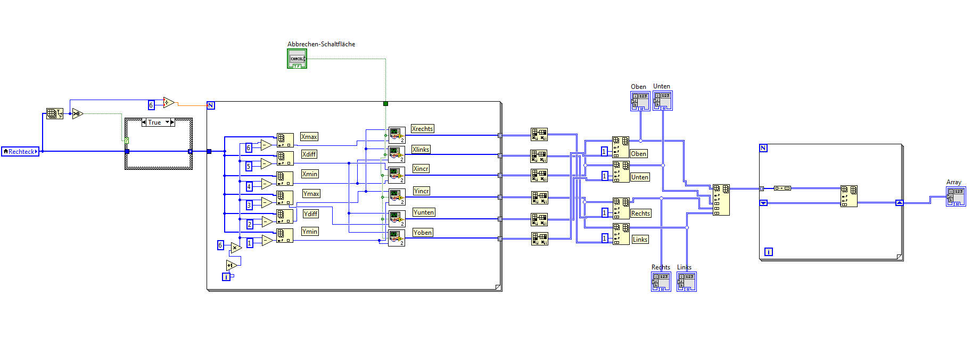
Task: Select the Index Array node labeled Xdiff
Action: pyautogui.click(x=285, y=158)
